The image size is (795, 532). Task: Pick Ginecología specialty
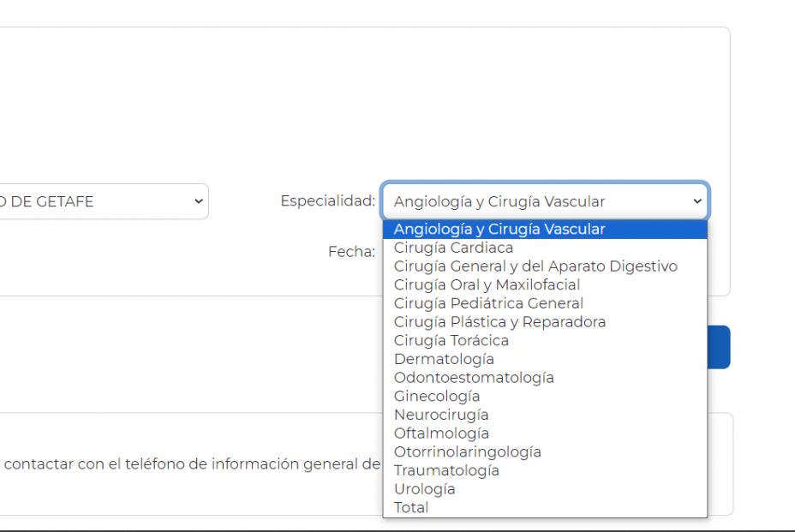[437, 397]
